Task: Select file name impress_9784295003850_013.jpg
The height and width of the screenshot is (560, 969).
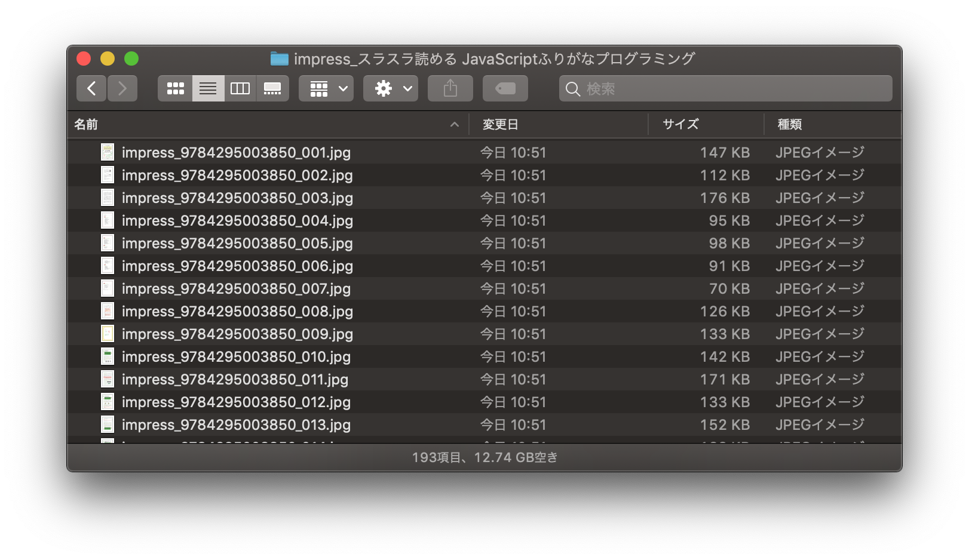Action: click(x=236, y=425)
